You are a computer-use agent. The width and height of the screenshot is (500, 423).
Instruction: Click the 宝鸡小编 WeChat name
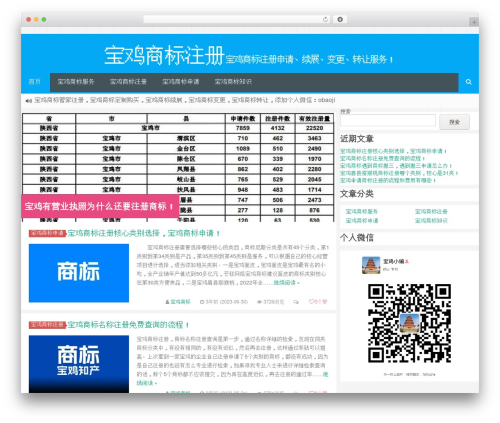pyautogui.click(x=394, y=262)
